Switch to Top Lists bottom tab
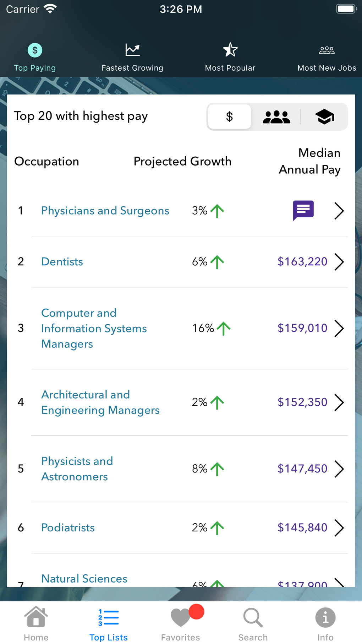Screen dimensions: 362x644 pyautogui.click(x=109, y=624)
